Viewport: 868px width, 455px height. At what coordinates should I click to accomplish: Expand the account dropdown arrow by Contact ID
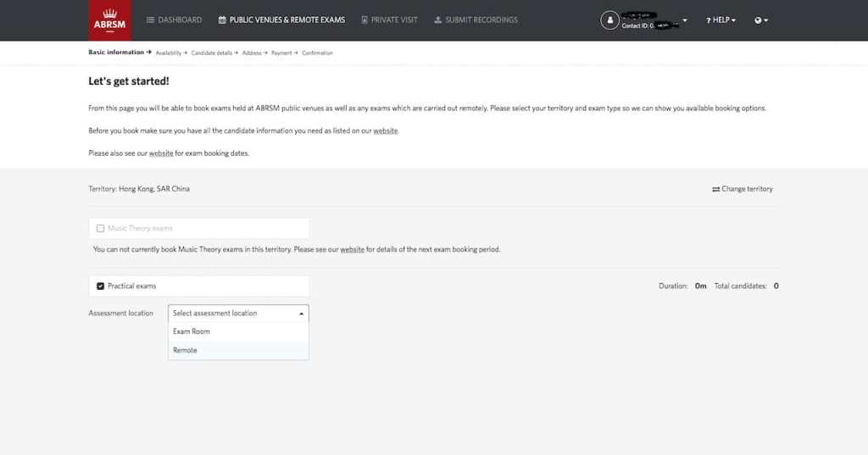click(684, 20)
